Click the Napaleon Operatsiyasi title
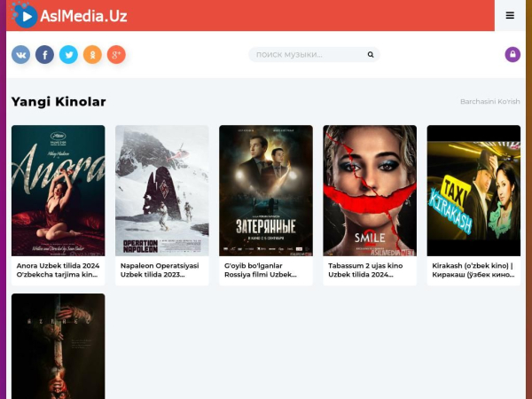 pos(160,270)
